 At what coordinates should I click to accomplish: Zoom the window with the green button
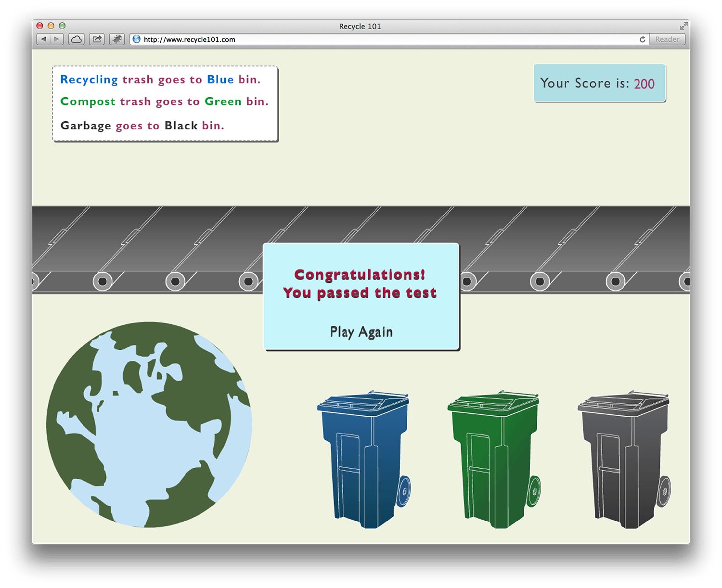point(62,26)
